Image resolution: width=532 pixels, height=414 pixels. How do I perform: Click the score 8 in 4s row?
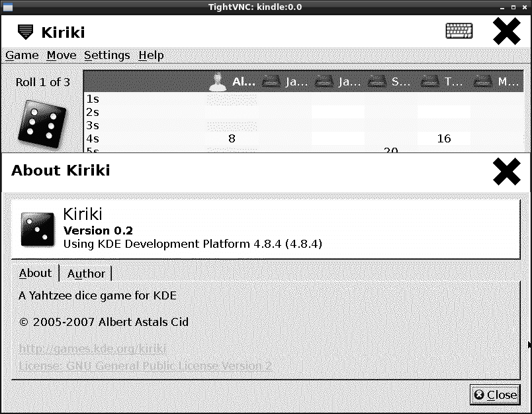click(x=232, y=138)
